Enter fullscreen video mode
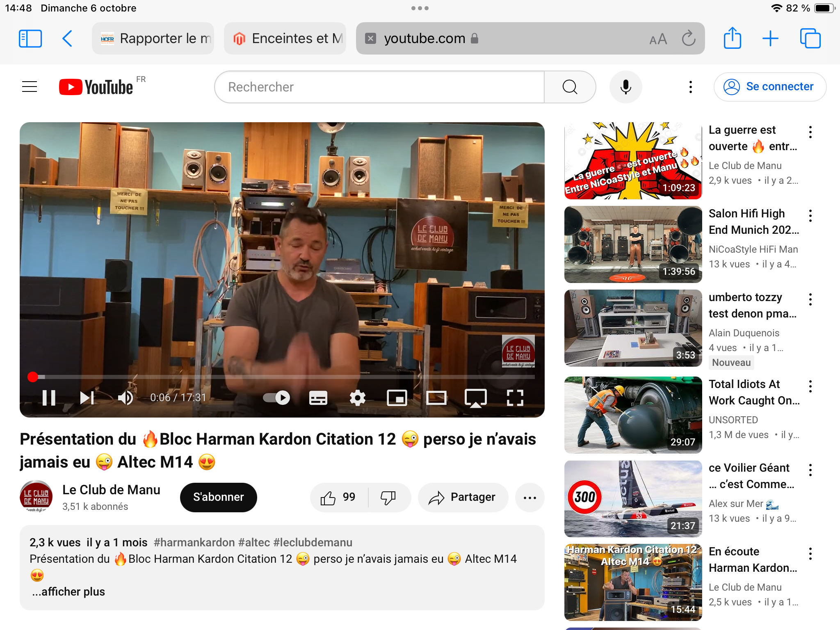840x630 pixels. (x=515, y=397)
